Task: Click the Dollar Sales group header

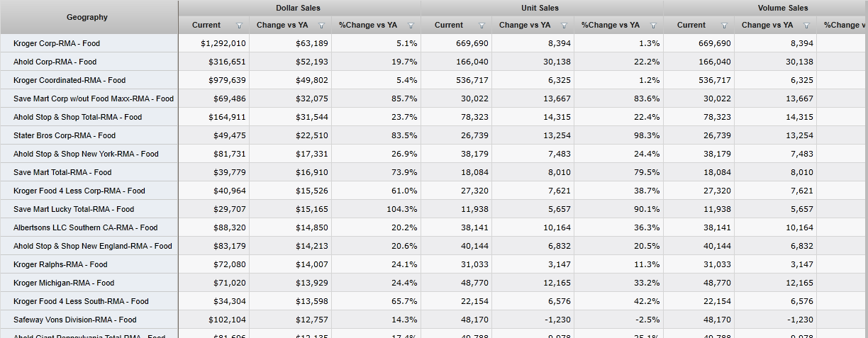Action: (x=298, y=8)
